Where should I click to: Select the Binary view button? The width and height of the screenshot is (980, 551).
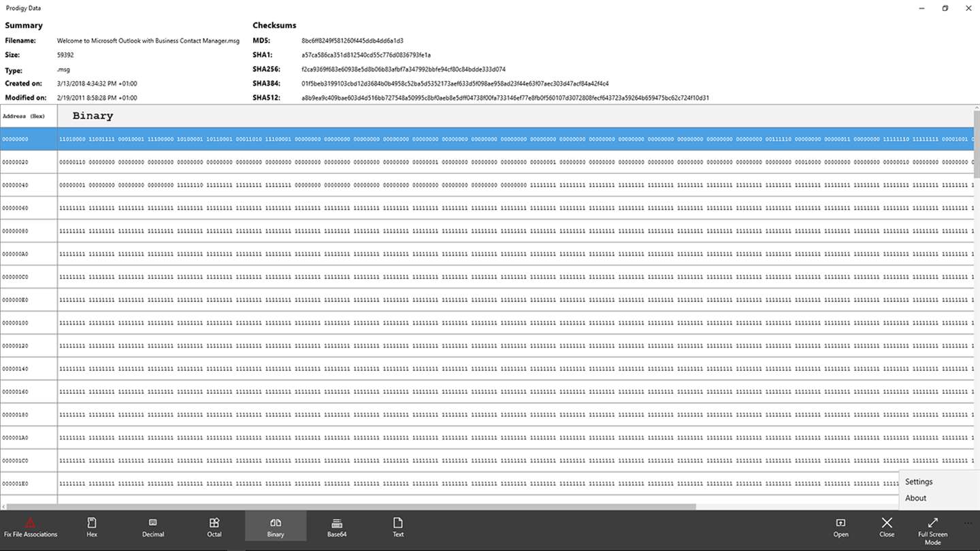(x=276, y=527)
